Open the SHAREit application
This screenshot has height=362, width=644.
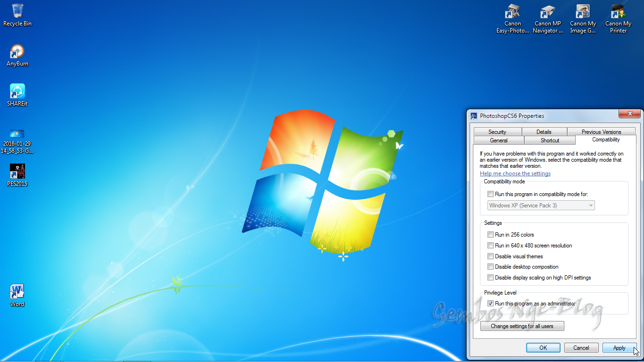(x=17, y=92)
